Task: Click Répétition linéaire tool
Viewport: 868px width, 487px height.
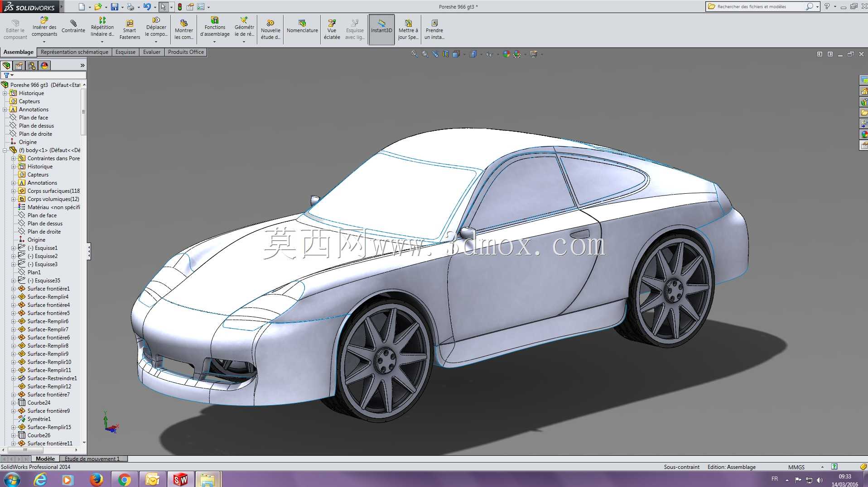Action: 102,27
